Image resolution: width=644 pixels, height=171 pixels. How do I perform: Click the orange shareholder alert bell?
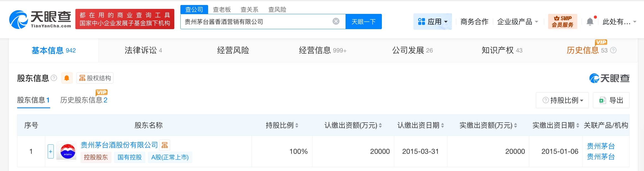[x=67, y=78]
